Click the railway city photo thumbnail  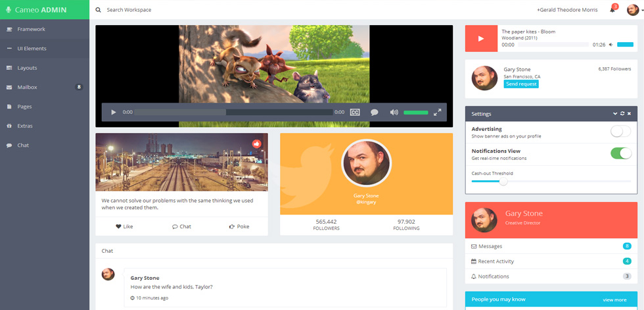click(x=181, y=162)
